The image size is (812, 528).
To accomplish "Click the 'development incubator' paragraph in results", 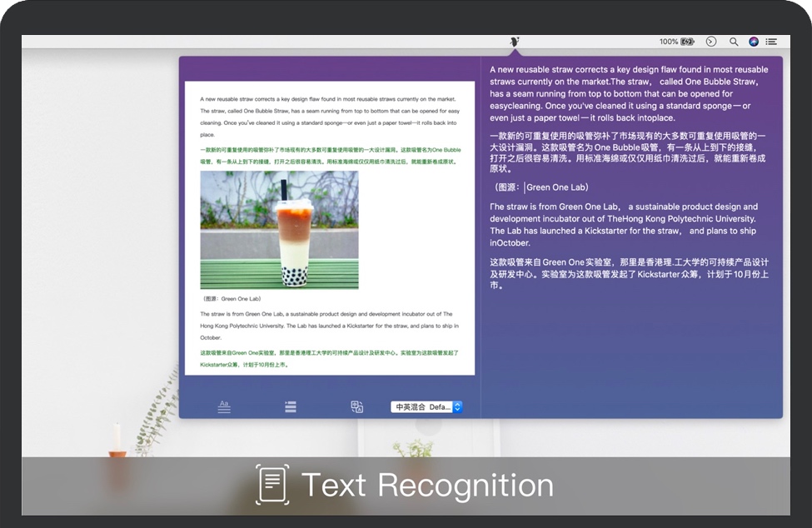I will coord(625,225).
